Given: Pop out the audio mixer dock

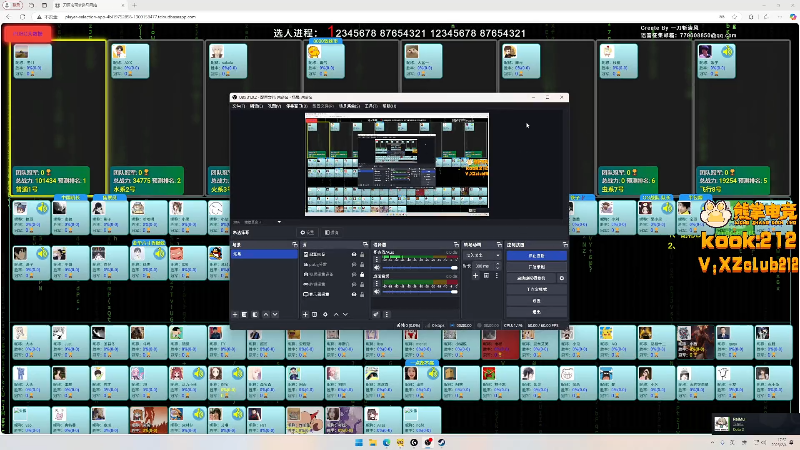Looking at the screenshot, I should click(x=456, y=244).
